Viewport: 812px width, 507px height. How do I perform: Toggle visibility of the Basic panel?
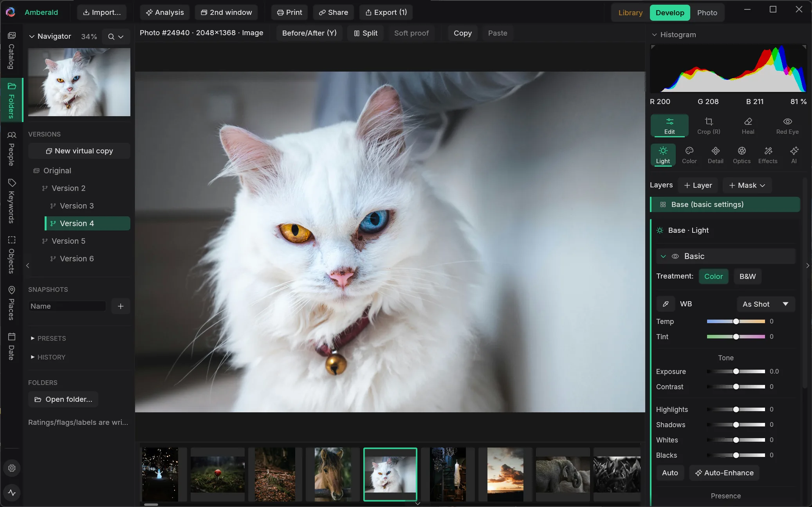pyautogui.click(x=675, y=256)
